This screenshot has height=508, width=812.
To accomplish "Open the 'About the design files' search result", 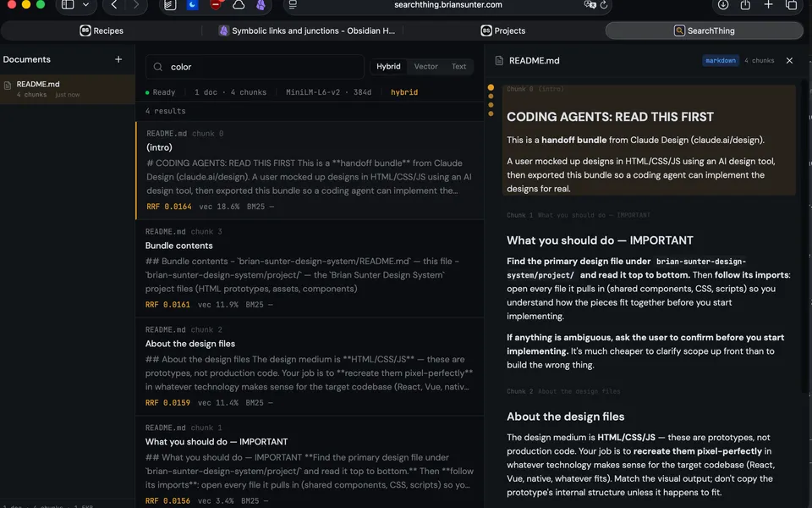I will coord(310,367).
